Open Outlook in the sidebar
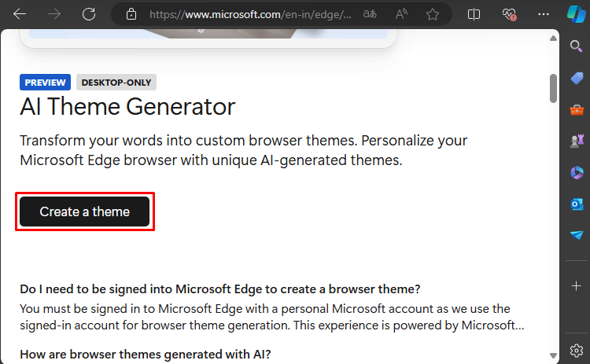Image resolution: width=590 pixels, height=364 pixels. [577, 204]
